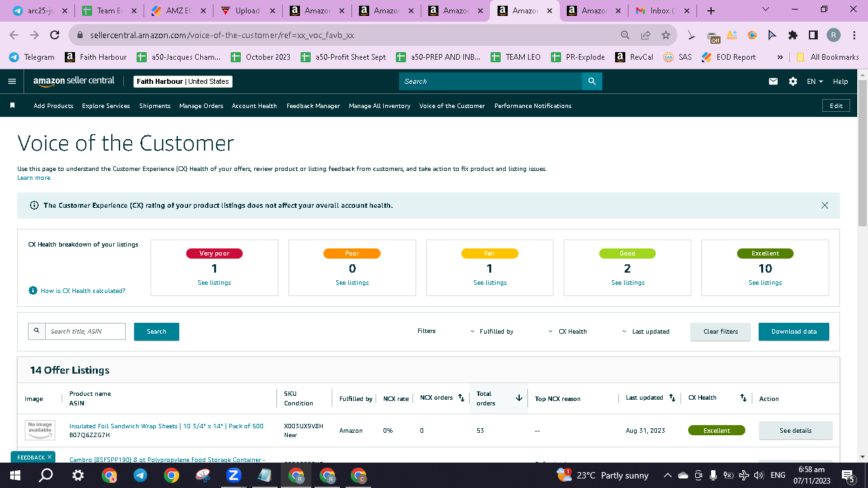Open the All Bookmarks folder

(827, 57)
